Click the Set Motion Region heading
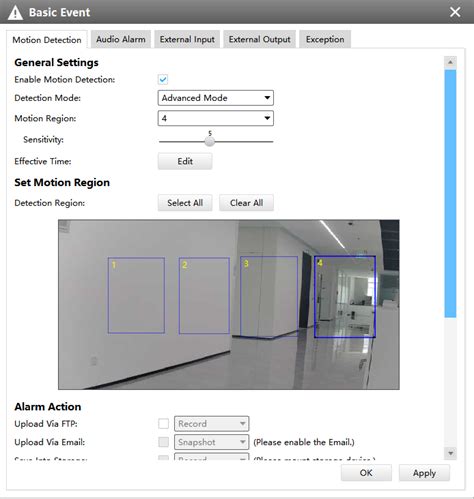 tap(62, 183)
